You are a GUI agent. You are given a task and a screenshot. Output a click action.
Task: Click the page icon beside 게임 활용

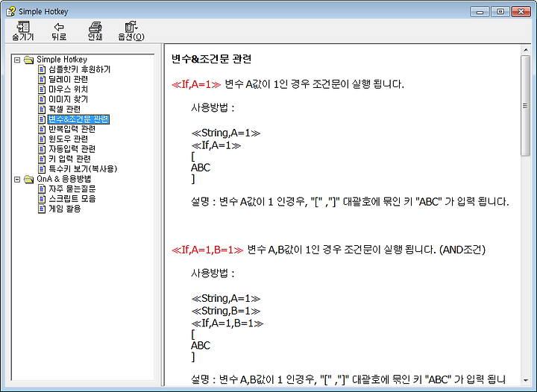click(42, 209)
